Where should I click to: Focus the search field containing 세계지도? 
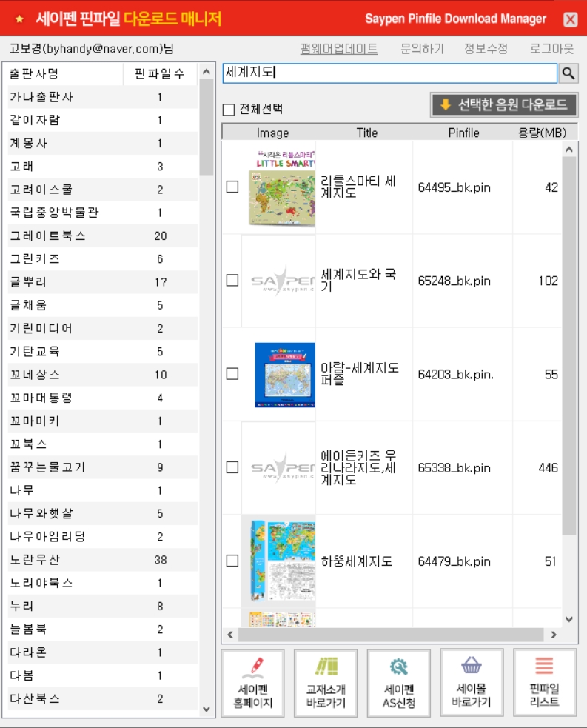pyautogui.click(x=390, y=73)
